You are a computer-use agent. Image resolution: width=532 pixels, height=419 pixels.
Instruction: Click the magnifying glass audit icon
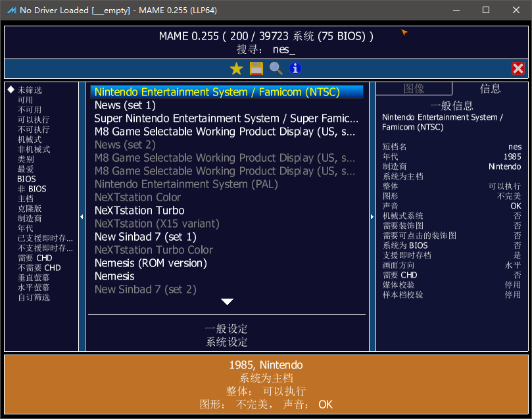pos(276,68)
